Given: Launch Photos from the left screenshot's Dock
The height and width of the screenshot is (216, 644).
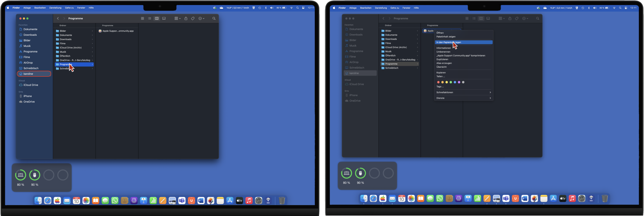Looking at the screenshot, I should tap(86, 200).
